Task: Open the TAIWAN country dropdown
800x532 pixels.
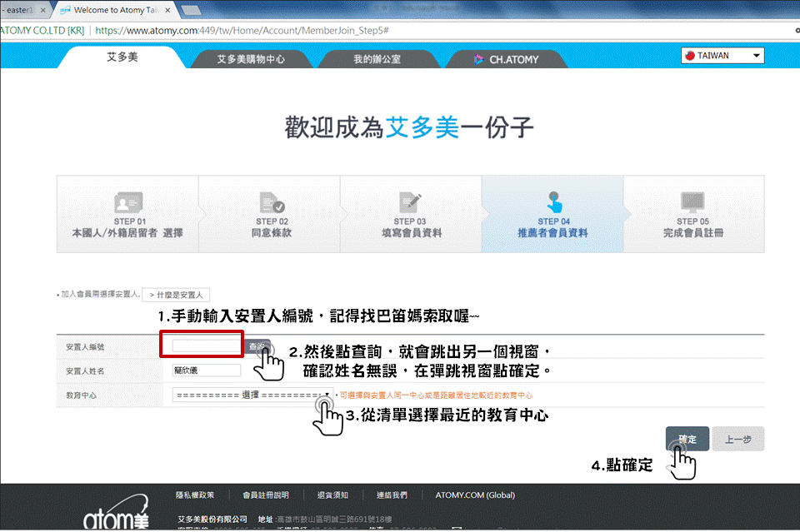Action: (722, 56)
